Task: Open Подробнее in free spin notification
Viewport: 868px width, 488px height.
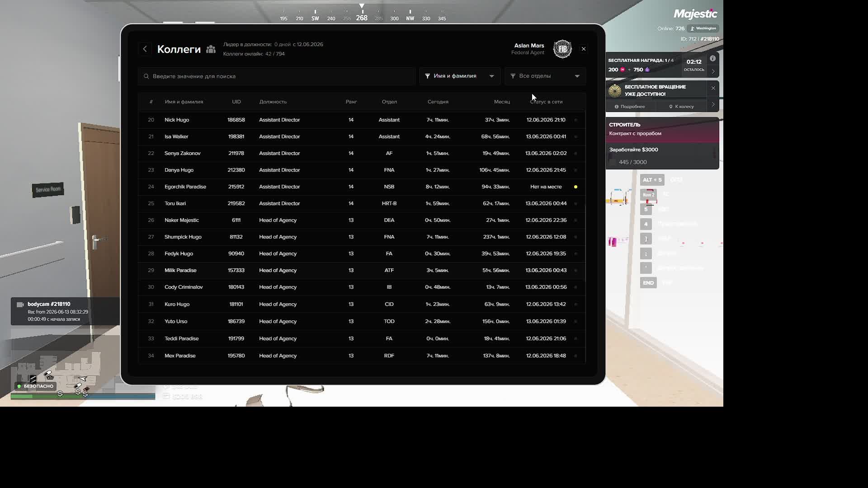Action: (629, 107)
